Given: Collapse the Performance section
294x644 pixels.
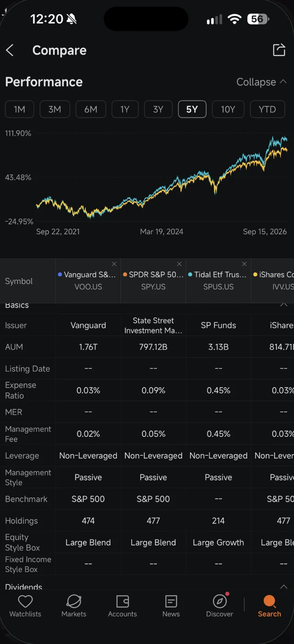Looking at the screenshot, I should click(x=261, y=82).
